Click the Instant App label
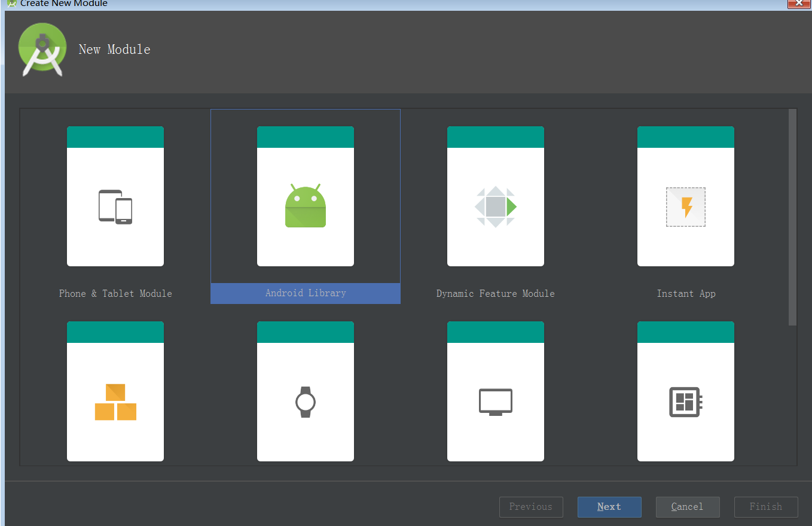 (686, 293)
